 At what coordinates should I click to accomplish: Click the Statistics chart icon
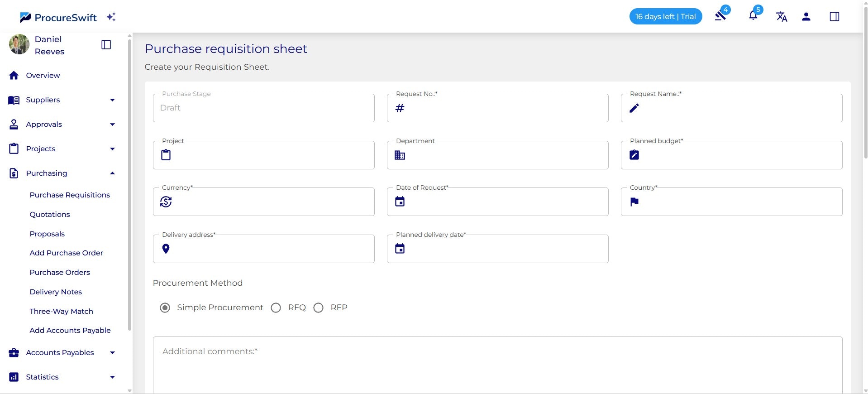[x=14, y=377]
